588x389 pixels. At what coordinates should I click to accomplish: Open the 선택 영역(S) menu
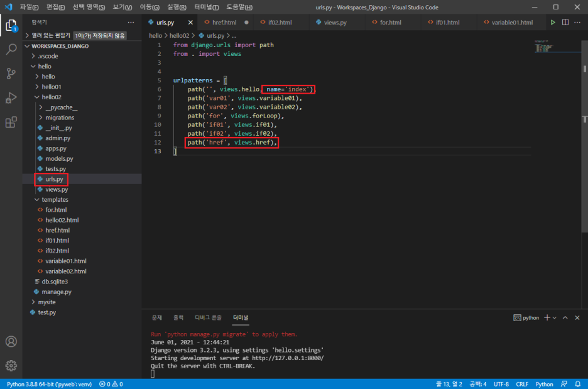point(89,7)
